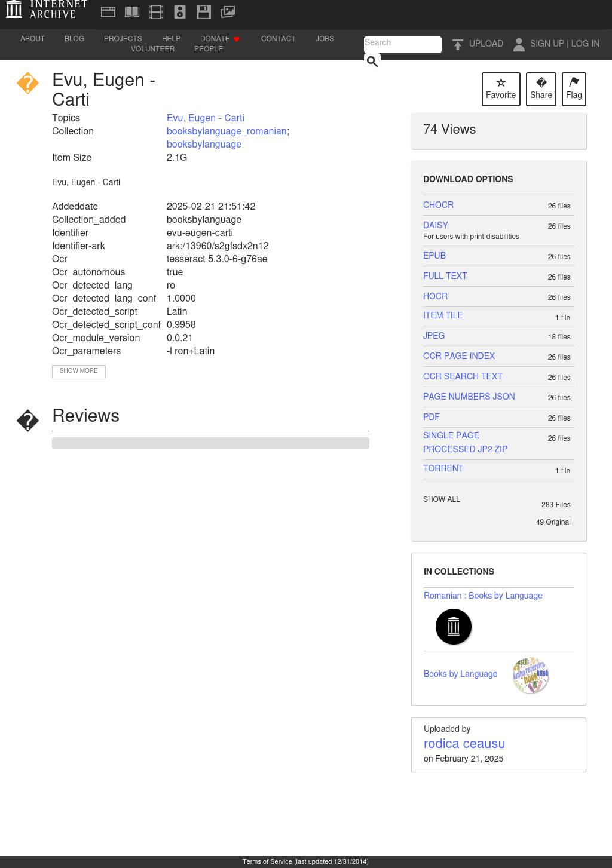This screenshot has width=612, height=868.
Task: Open the BLOG menu item
Action: pos(74,39)
